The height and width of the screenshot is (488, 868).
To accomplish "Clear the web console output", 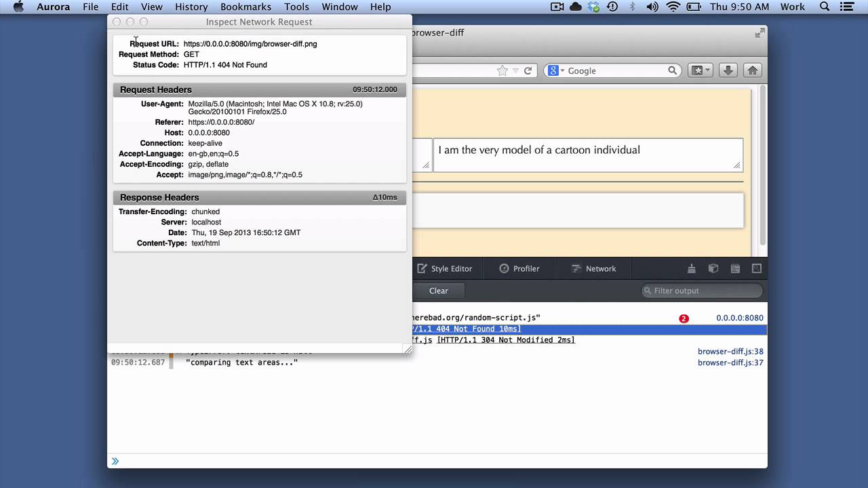I will coord(439,291).
